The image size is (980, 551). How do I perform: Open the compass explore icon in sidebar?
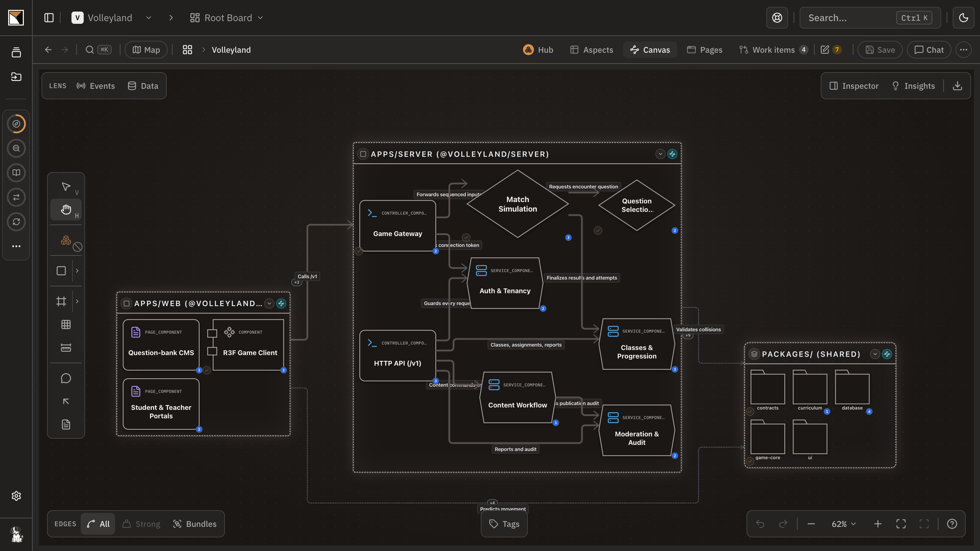[16, 124]
